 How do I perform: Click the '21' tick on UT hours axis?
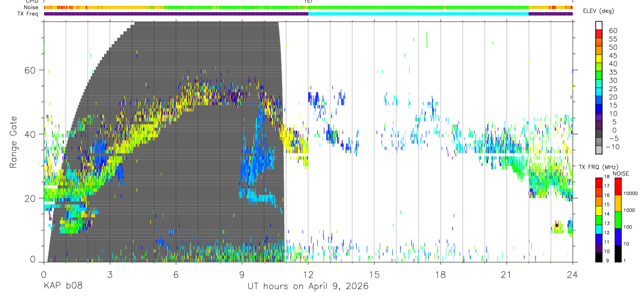click(x=507, y=274)
